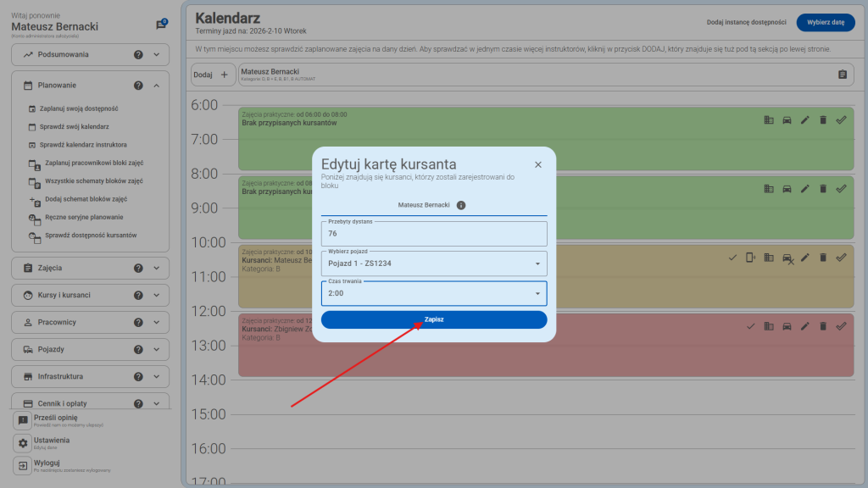Open the Wybierz pojazd dropdown

pos(434,263)
